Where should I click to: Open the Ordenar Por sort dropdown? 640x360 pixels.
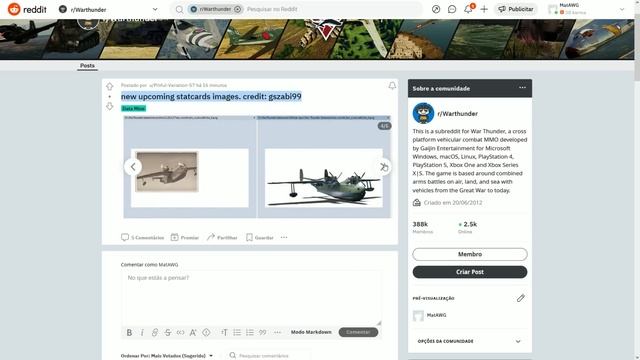(167, 356)
